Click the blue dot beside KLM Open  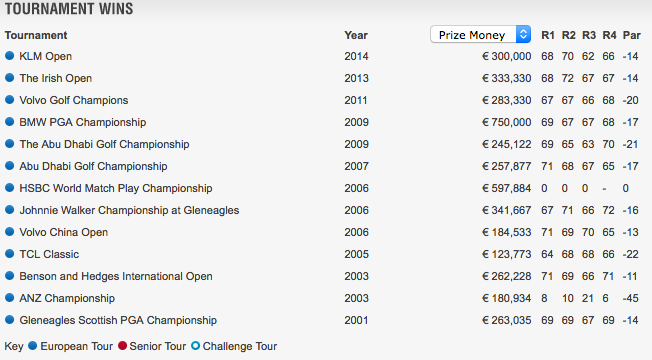10,56
